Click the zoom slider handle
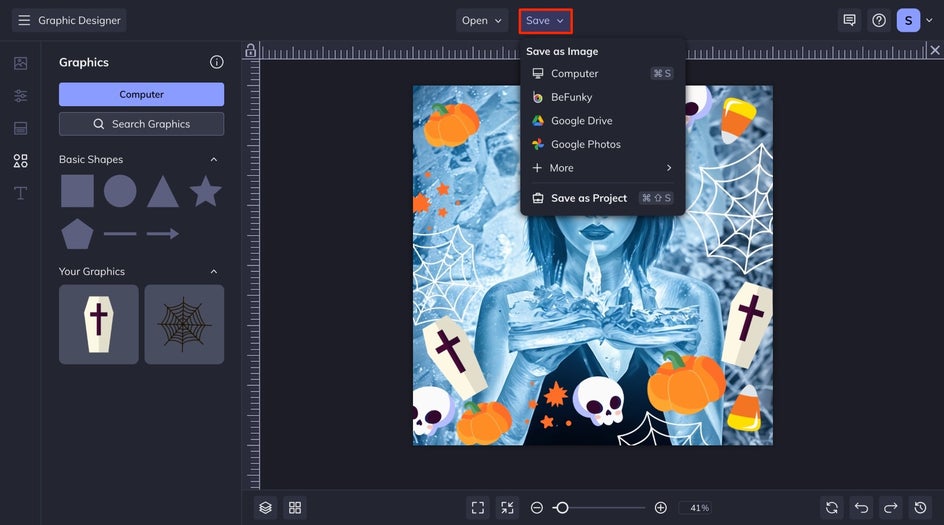 tap(562, 508)
